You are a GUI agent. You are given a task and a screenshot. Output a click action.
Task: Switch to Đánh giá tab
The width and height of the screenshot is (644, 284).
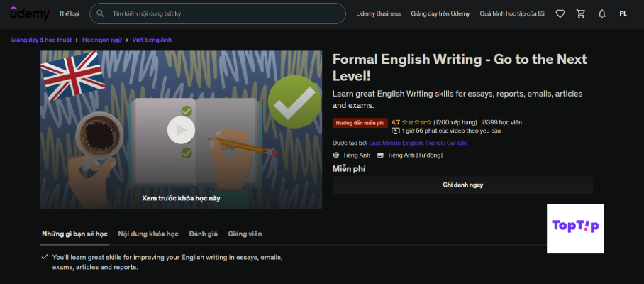tap(204, 234)
